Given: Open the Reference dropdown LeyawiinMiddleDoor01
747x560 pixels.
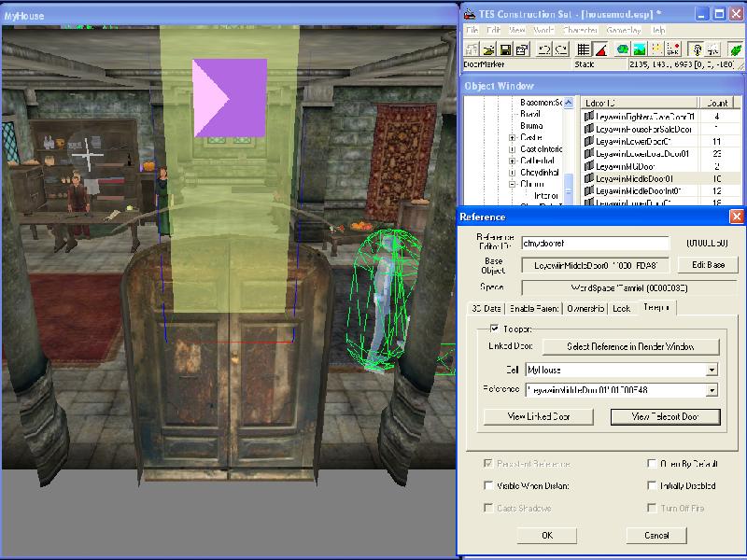Looking at the screenshot, I should point(712,390).
